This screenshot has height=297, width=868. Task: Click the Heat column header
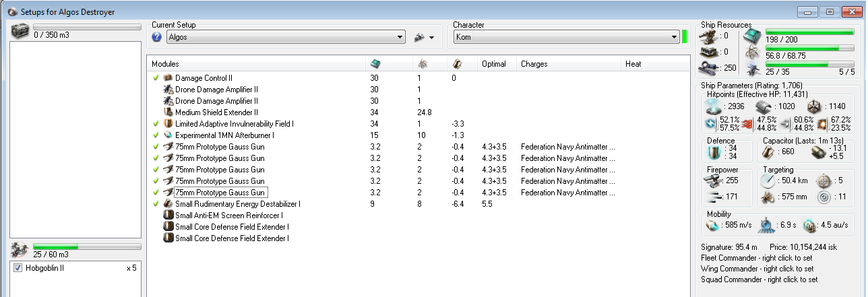[x=656, y=64]
